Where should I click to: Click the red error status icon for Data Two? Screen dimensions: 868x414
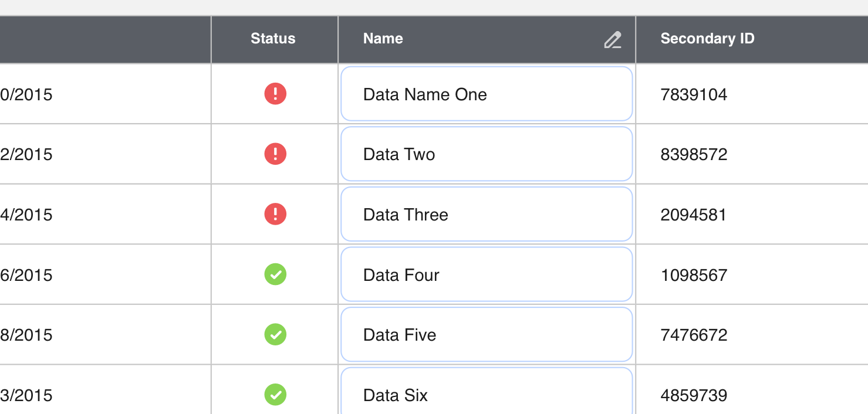click(275, 154)
